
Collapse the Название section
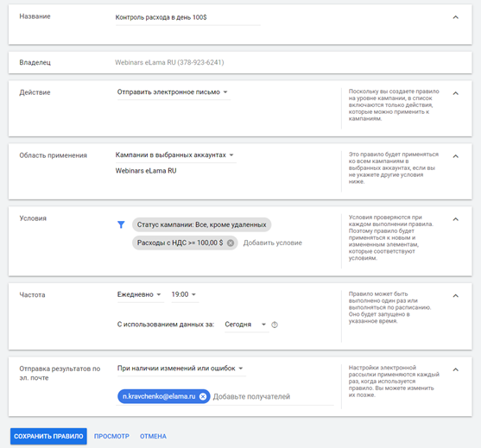click(456, 17)
